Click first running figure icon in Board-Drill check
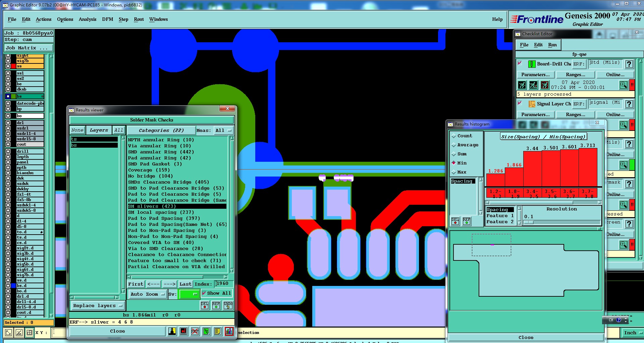 522,85
